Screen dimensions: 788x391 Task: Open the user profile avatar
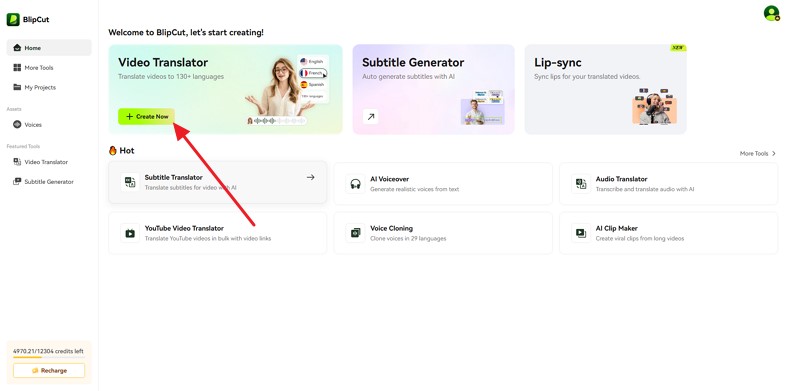[x=771, y=13]
